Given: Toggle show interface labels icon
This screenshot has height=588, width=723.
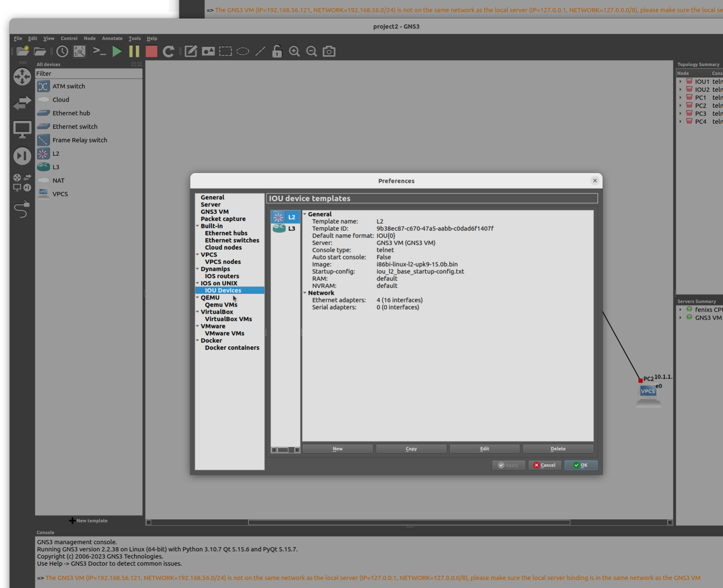Looking at the screenshot, I should pos(80,51).
